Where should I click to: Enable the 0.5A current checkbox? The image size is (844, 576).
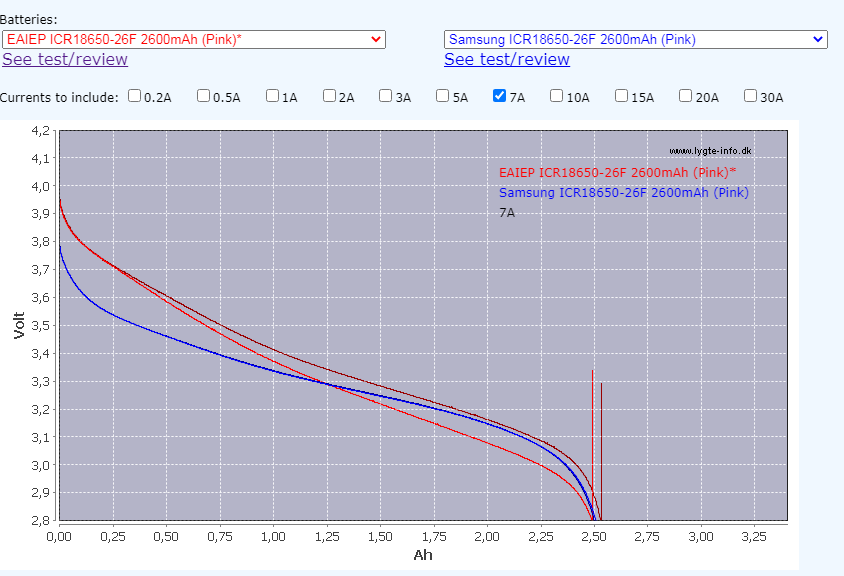pos(203,96)
